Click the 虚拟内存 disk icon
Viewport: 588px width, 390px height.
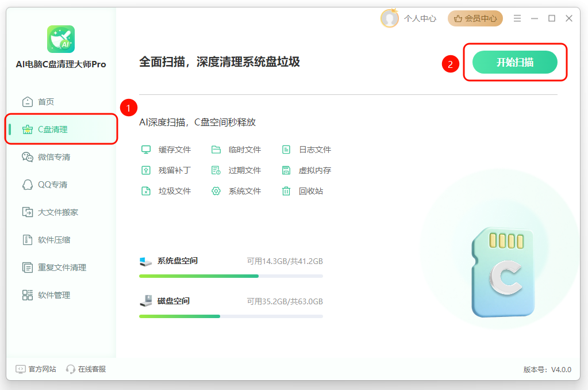point(286,170)
